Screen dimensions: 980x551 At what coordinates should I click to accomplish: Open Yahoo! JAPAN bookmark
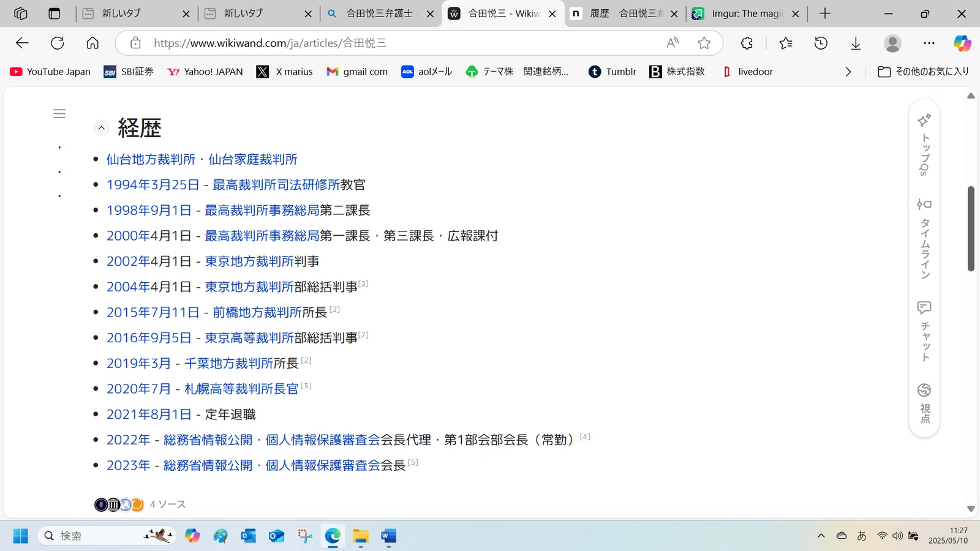(205, 72)
